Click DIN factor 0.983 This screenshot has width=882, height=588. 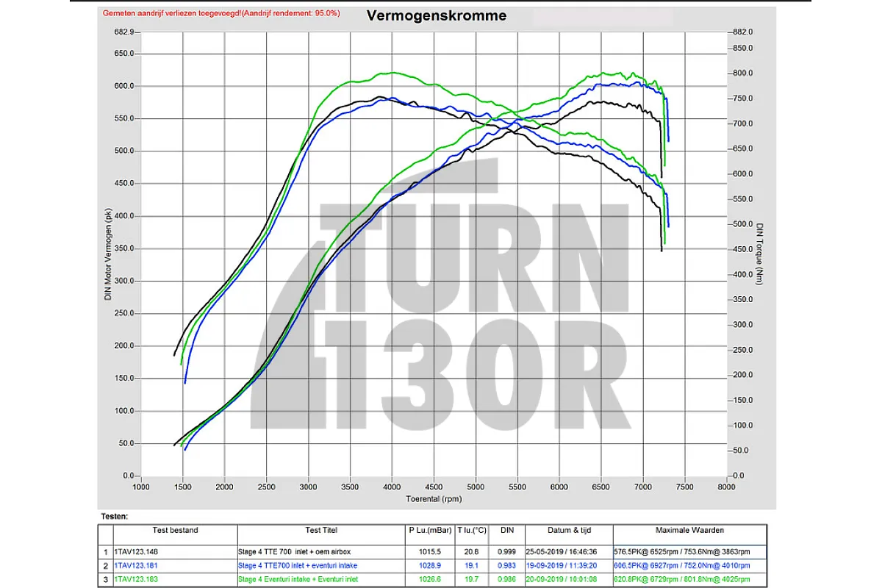point(508,566)
